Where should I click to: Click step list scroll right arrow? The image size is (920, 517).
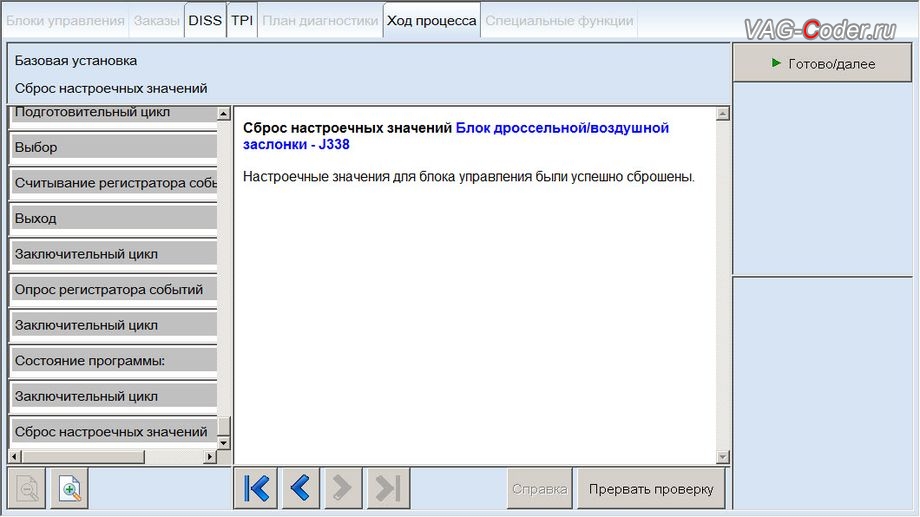point(210,456)
